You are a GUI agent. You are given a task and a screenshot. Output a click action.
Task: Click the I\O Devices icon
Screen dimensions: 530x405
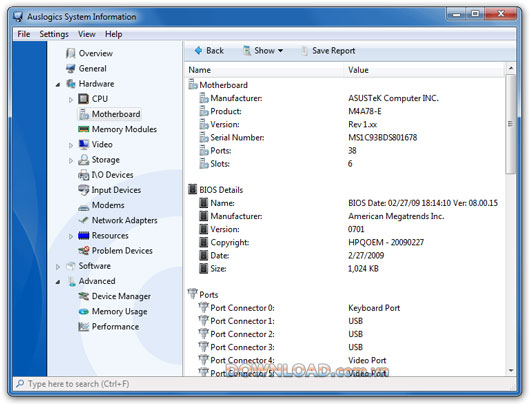coord(83,175)
